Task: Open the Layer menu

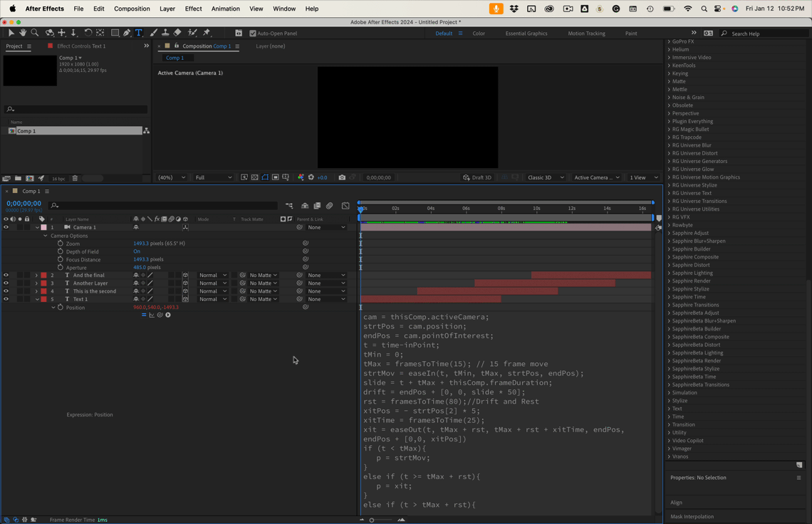Action: 167,9
